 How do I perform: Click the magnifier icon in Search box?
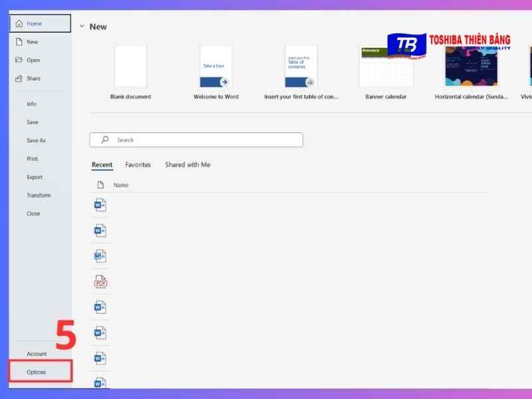[x=104, y=140]
